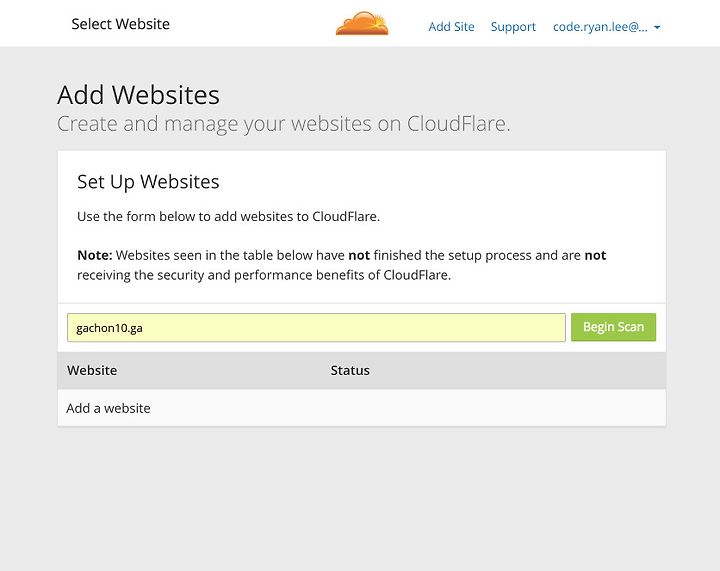Click the Status column header

(350, 370)
